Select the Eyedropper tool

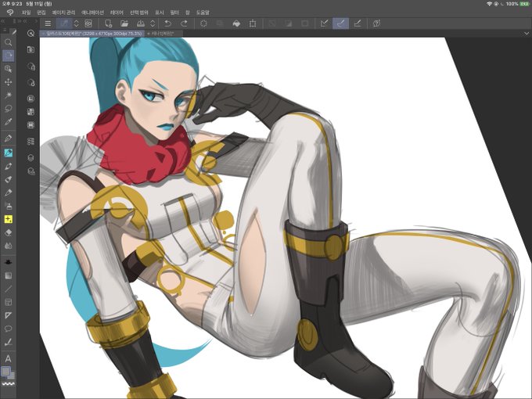coord(8,122)
